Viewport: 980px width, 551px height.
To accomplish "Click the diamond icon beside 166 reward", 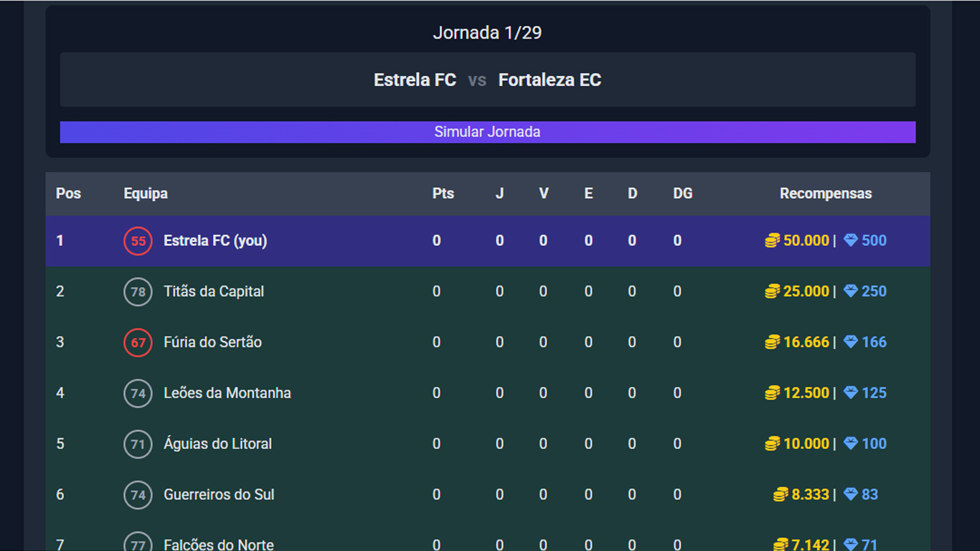I will (x=851, y=342).
